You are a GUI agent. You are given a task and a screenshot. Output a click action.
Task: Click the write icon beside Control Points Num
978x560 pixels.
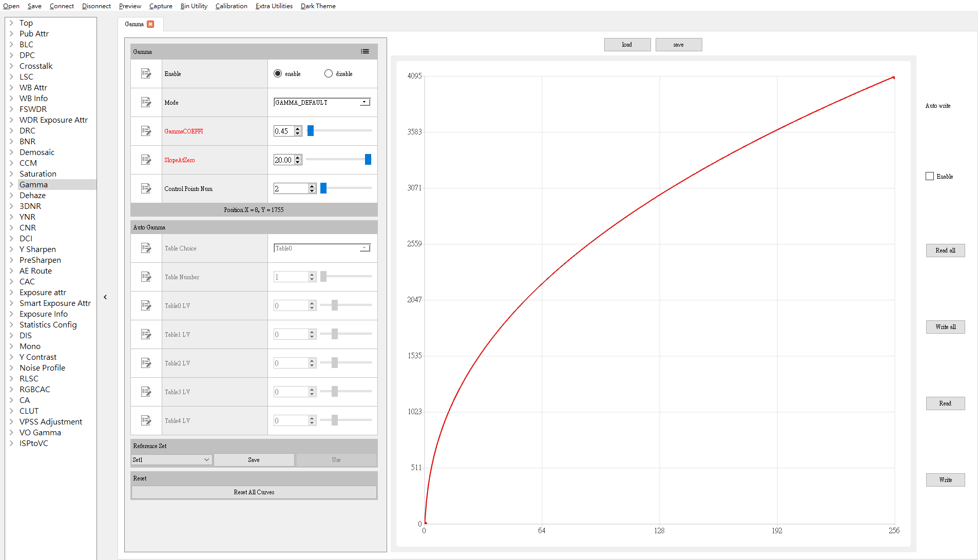146,189
